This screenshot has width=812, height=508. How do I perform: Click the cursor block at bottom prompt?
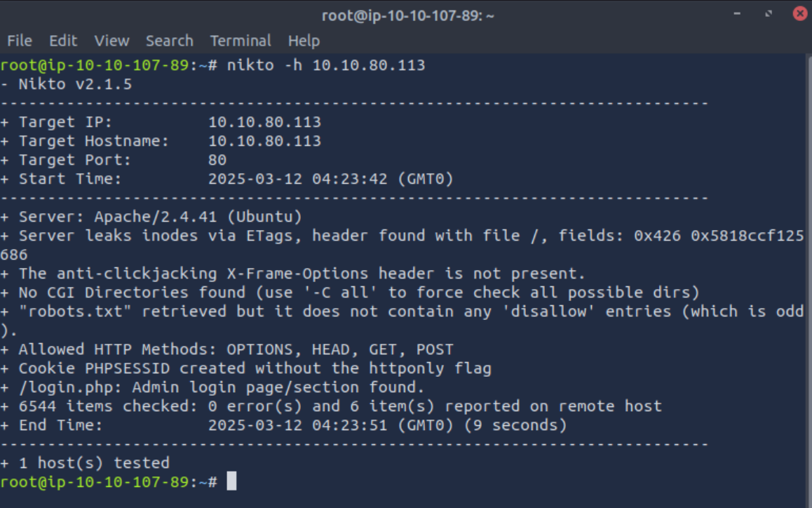(x=231, y=481)
